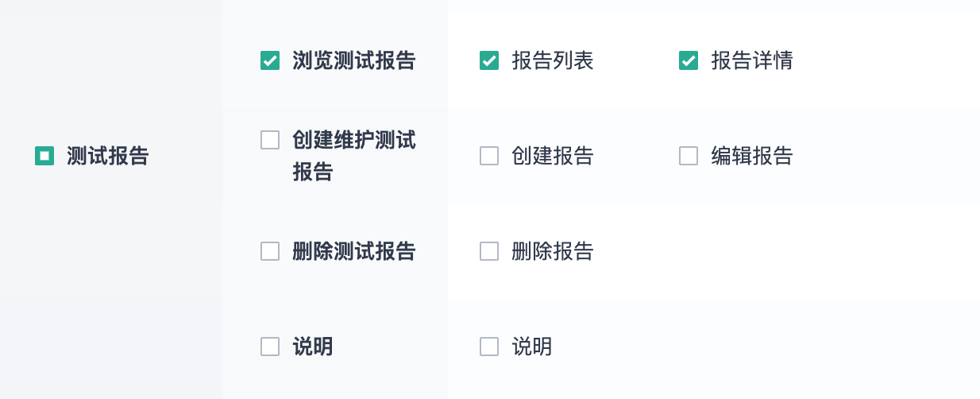Viewport: 980px width, 399px height.
Task: Click the 浏览测试报告 label text
Action: [353, 60]
